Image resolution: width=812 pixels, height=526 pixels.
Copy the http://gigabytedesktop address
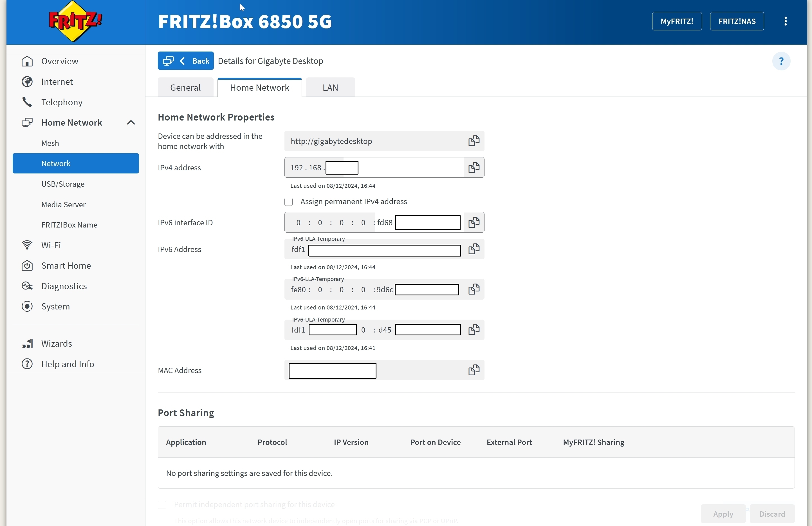tap(474, 141)
